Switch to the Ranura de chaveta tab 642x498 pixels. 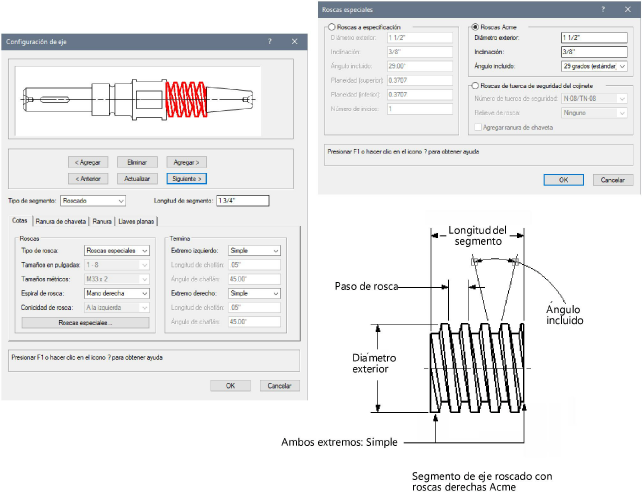tap(61, 221)
